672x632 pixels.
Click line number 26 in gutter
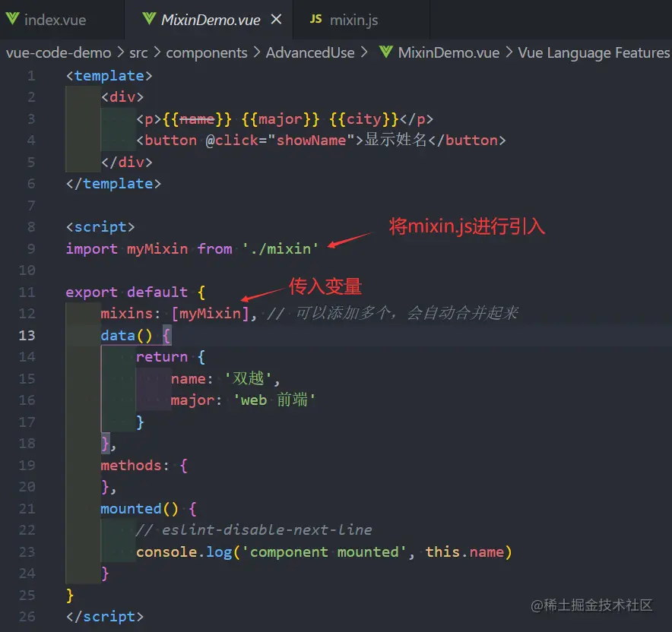click(x=27, y=616)
